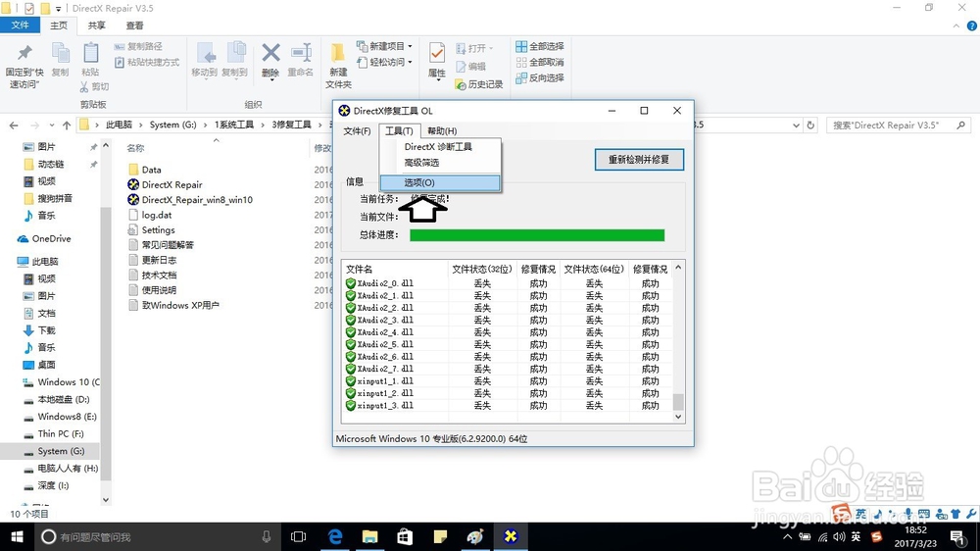The width and height of the screenshot is (980, 551).
Task: Click the 此电脑 breadcrumb in address bar
Action: 119,125
